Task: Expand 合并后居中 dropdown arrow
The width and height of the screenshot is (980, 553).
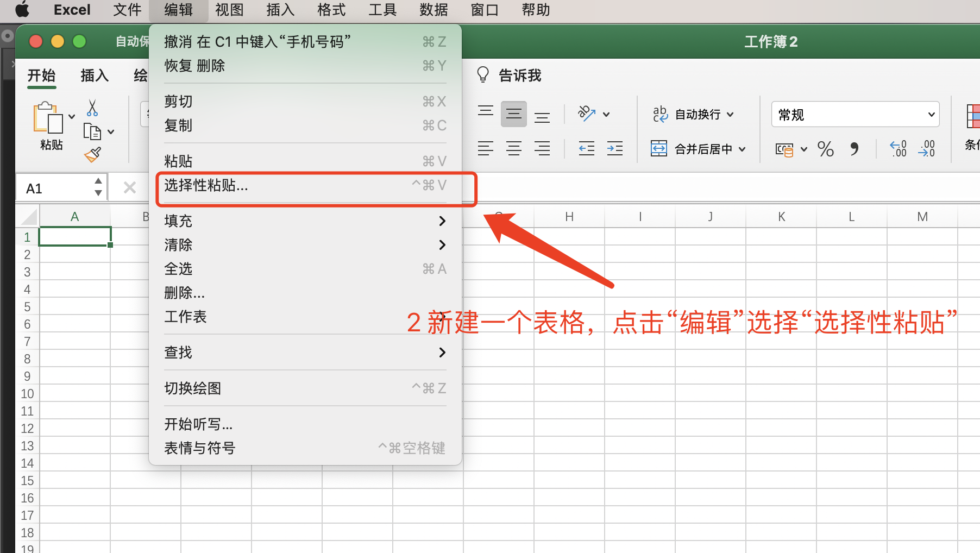Action: click(x=742, y=148)
